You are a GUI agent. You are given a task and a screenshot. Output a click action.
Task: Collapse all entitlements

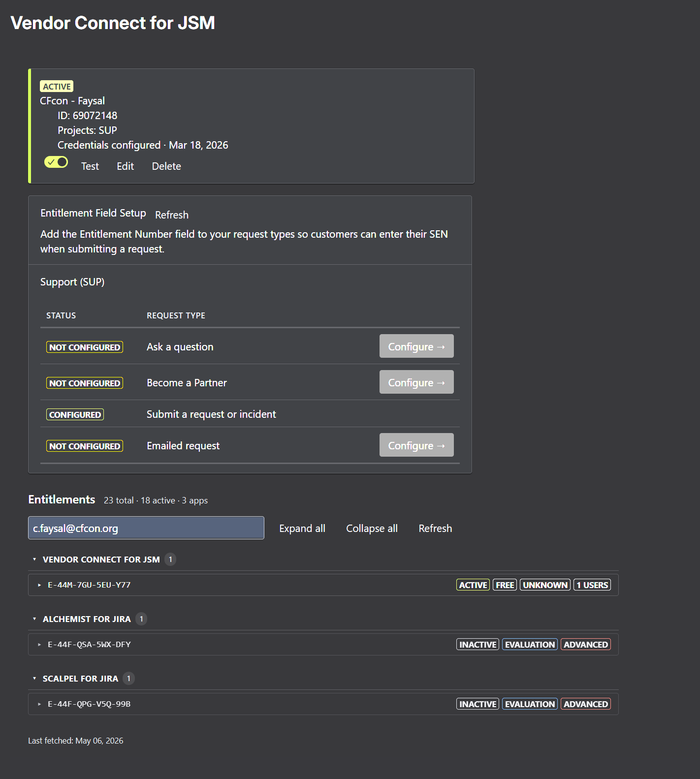372,529
